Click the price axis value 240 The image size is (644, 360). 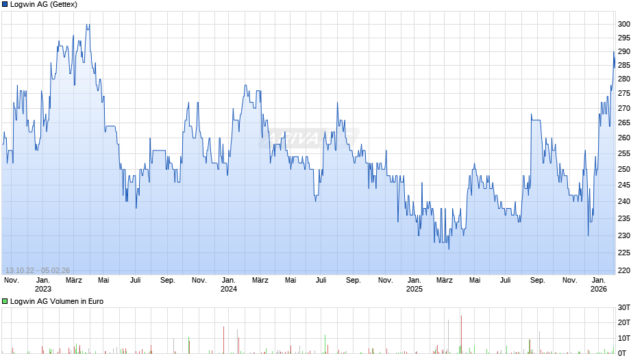[x=624, y=201]
